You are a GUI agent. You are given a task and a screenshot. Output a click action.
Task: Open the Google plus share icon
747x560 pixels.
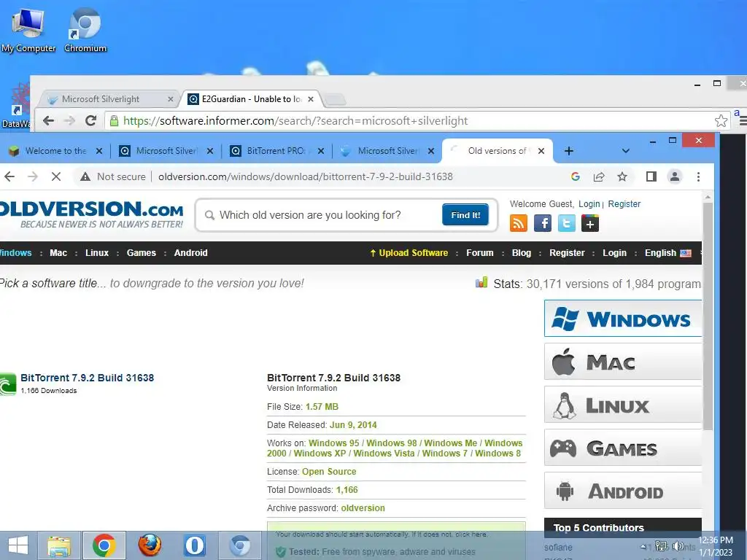pos(589,223)
